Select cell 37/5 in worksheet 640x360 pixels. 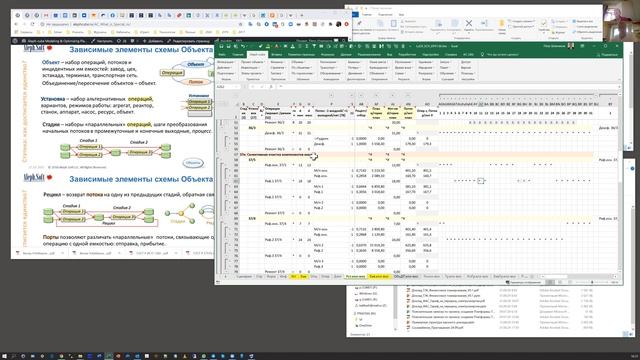pyautogui.click(x=252, y=160)
